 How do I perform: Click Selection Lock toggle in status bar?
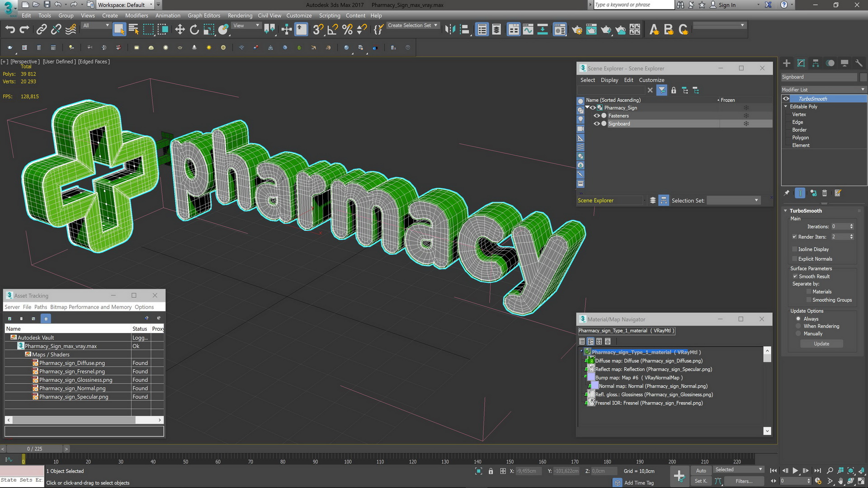click(491, 471)
